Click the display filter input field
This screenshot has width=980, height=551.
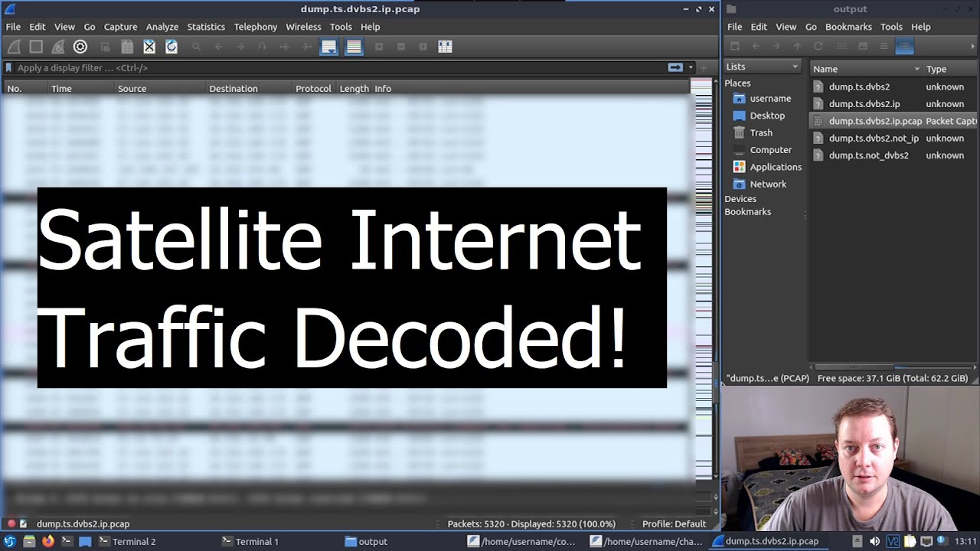pos(337,67)
